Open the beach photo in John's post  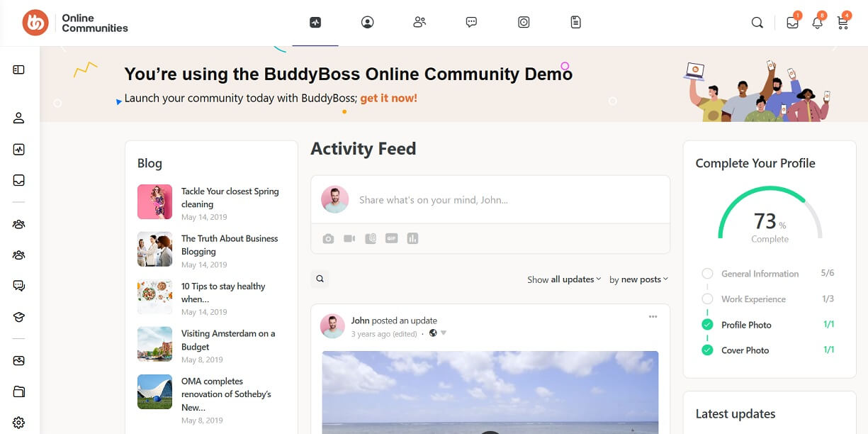490,392
